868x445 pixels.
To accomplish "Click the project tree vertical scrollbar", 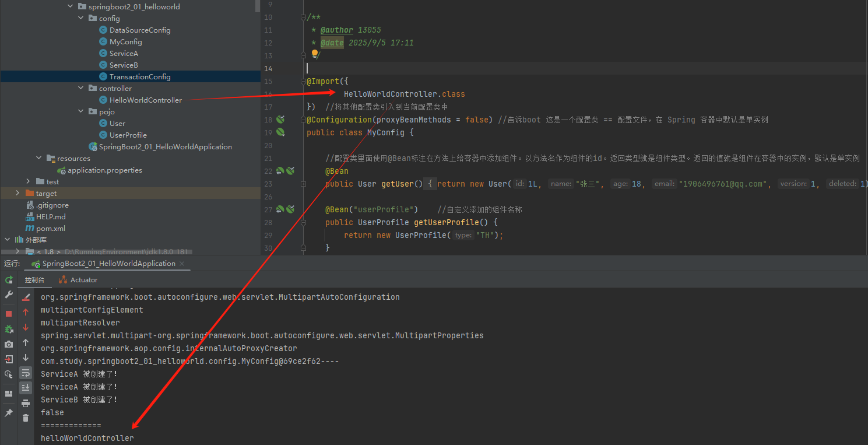I will tap(258, 6).
